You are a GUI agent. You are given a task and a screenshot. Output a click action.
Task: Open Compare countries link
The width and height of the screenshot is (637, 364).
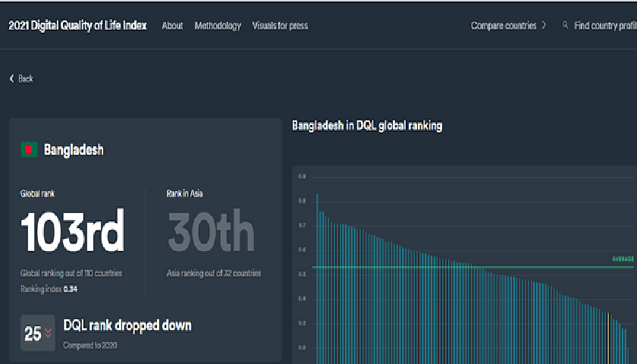[x=504, y=26]
